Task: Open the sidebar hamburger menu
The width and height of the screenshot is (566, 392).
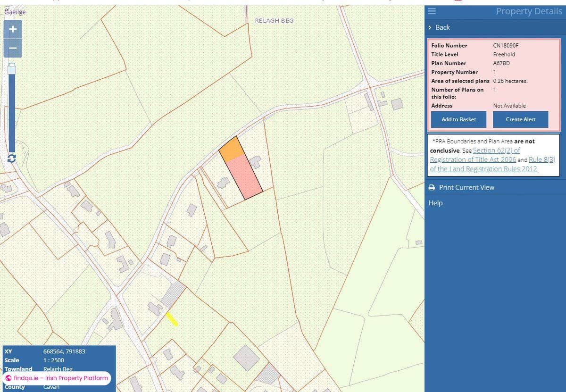Action: point(432,11)
